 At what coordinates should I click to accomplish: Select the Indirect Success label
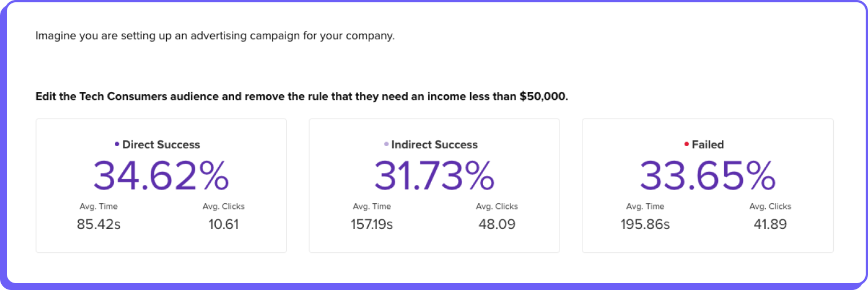(x=435, y=144)
